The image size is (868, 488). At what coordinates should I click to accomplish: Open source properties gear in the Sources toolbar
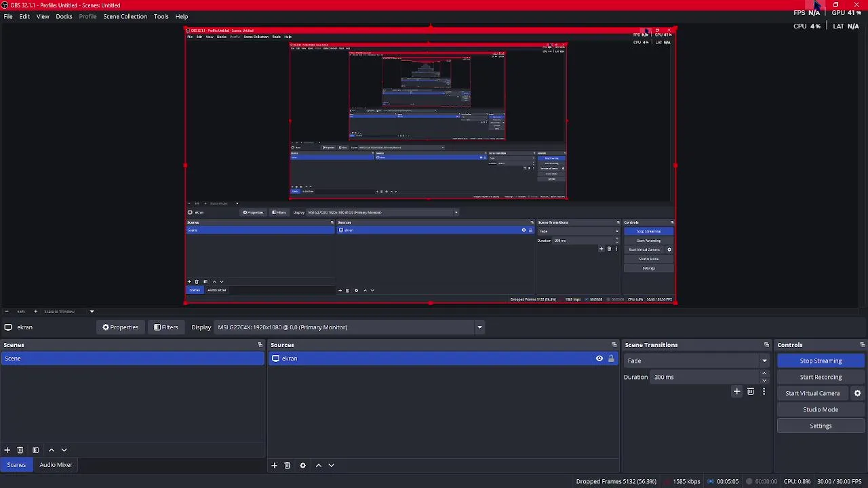pos(303,466)
